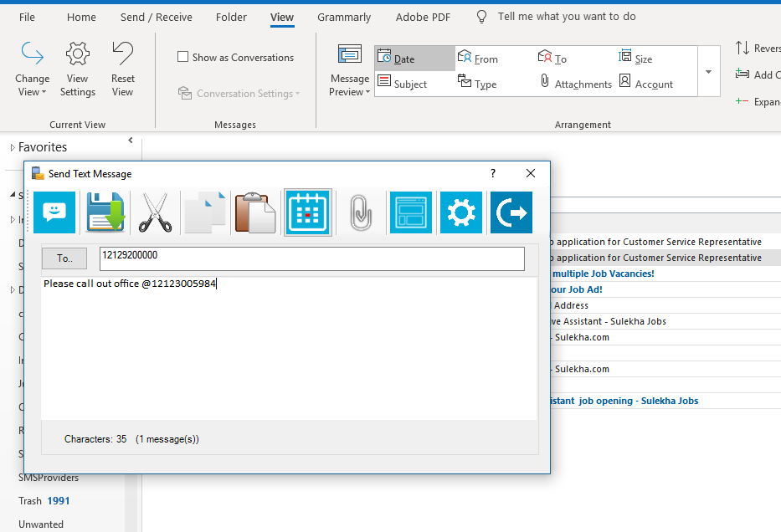Expand the Favorites folder group

click(x=13, y=147)
